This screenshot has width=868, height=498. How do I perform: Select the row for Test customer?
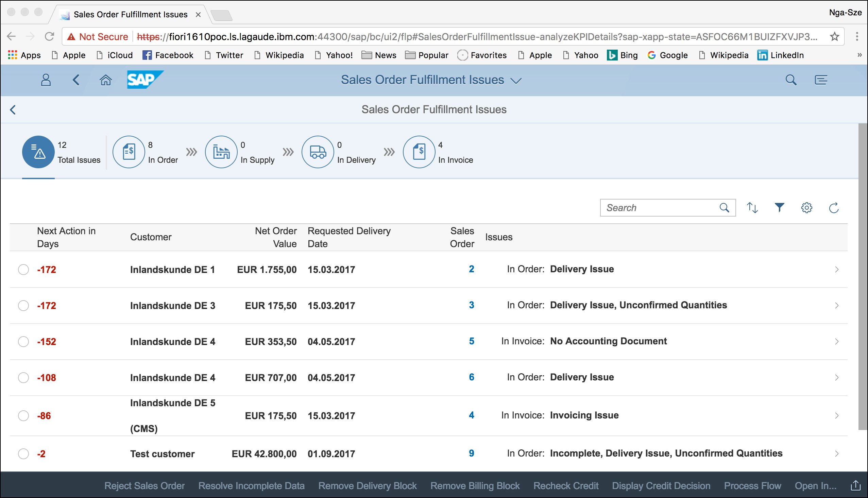(x=23, y=454)
